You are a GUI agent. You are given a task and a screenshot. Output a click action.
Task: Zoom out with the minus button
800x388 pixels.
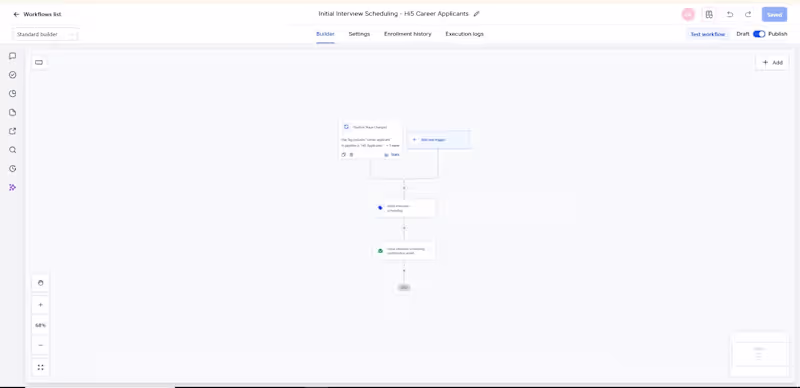[x=41, y=345]
